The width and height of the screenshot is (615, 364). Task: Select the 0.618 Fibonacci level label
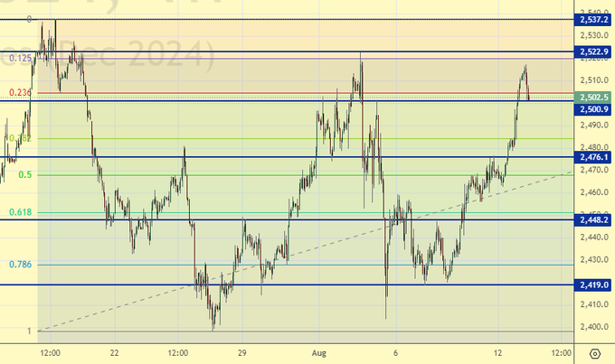point(20,212)
